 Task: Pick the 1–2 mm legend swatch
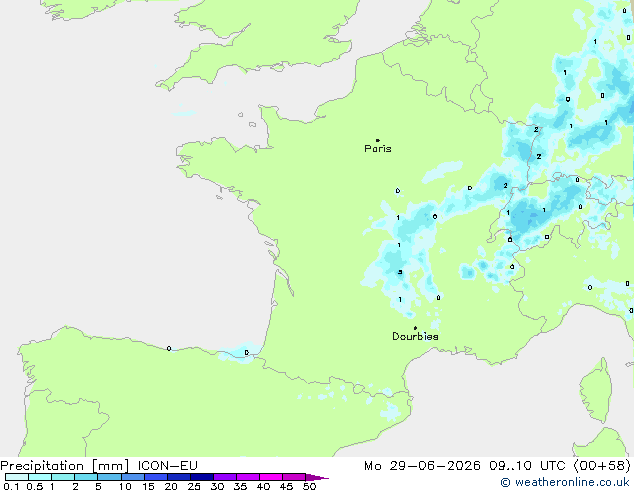[63, 477]
